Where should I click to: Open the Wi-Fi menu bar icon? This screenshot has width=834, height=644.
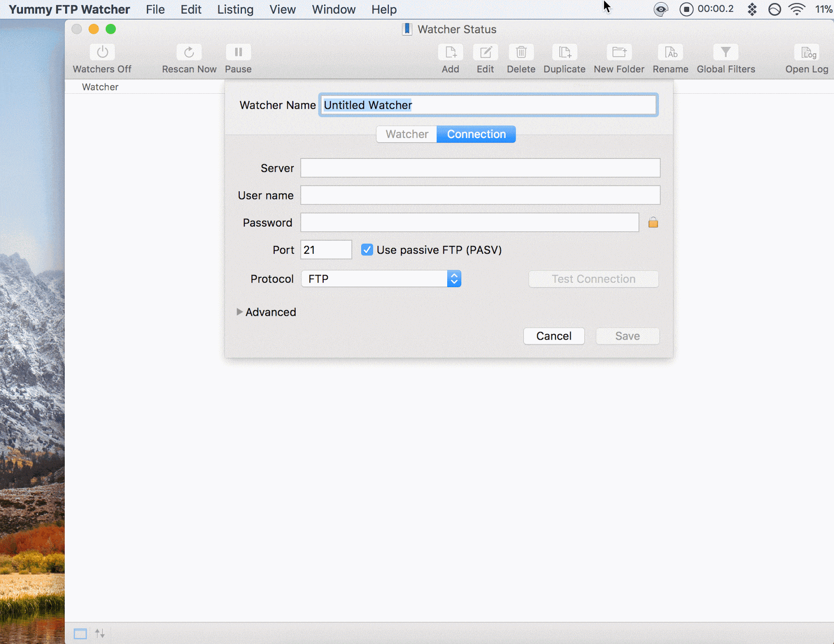(x=797, y=9)
